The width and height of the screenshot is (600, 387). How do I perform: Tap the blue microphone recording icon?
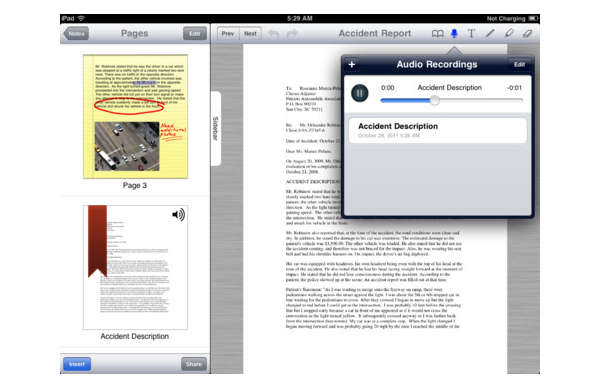pyautogui.click(x=454, y=33)
